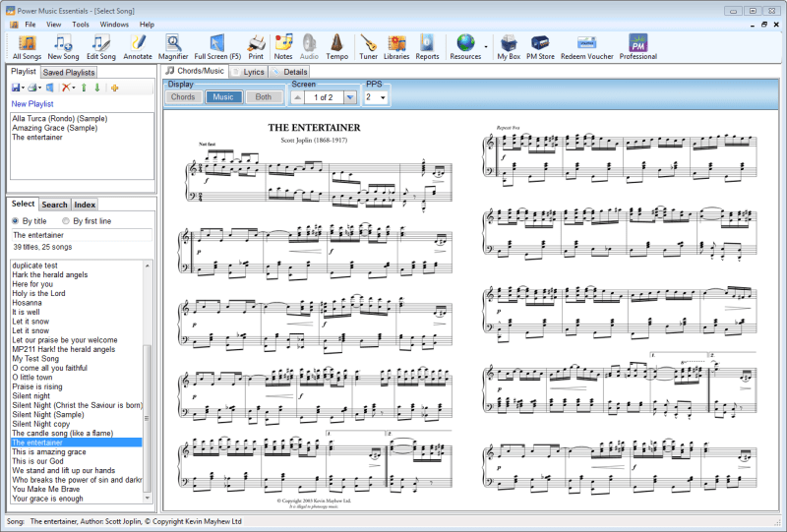Image resolution: width=787 pixels, height=532 pixels.
Task: Expand the Resources dropdown arrow
Action: 486,46
